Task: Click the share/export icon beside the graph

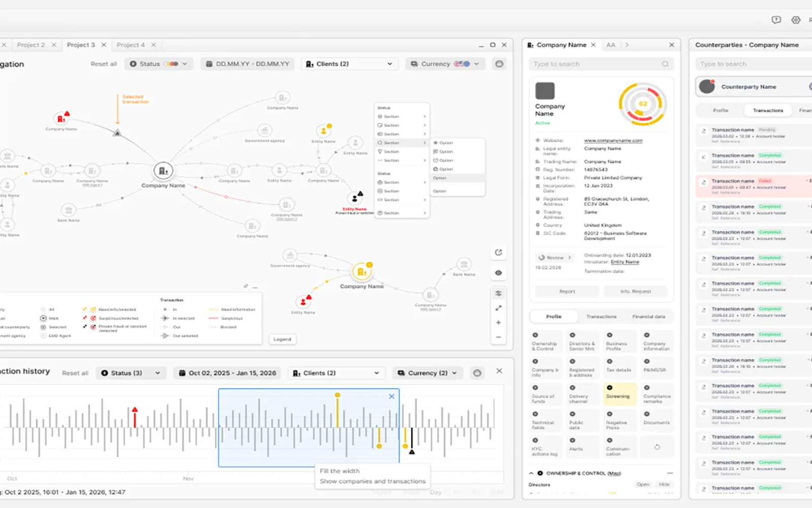Action: (498, 252)
